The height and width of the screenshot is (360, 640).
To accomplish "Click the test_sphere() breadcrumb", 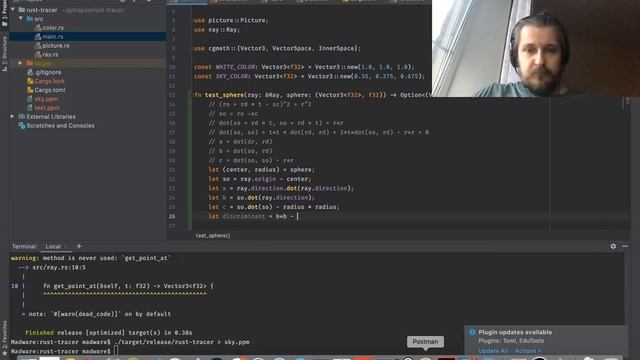I will [213, 236].
